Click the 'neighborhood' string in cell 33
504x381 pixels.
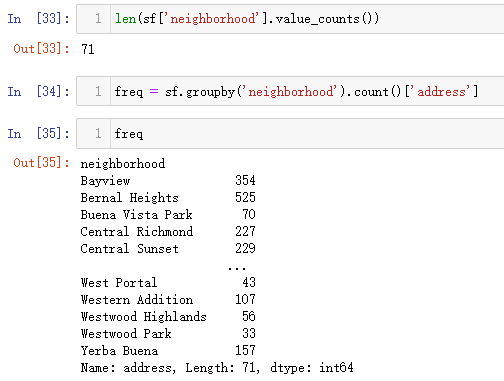pos(214,19)
